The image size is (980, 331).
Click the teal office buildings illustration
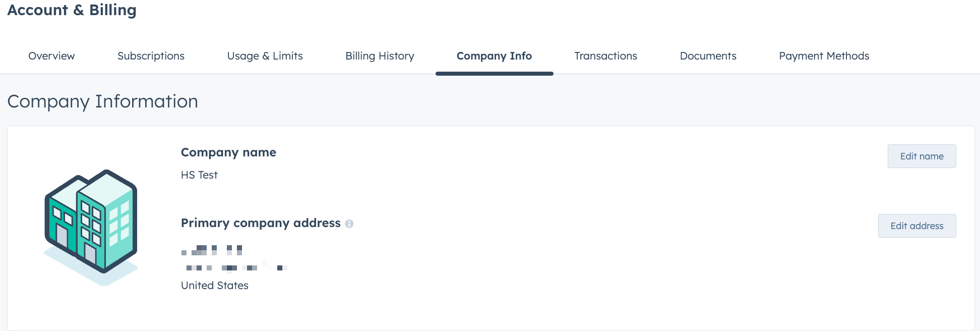pyautogui.click(x=91, y=226)
